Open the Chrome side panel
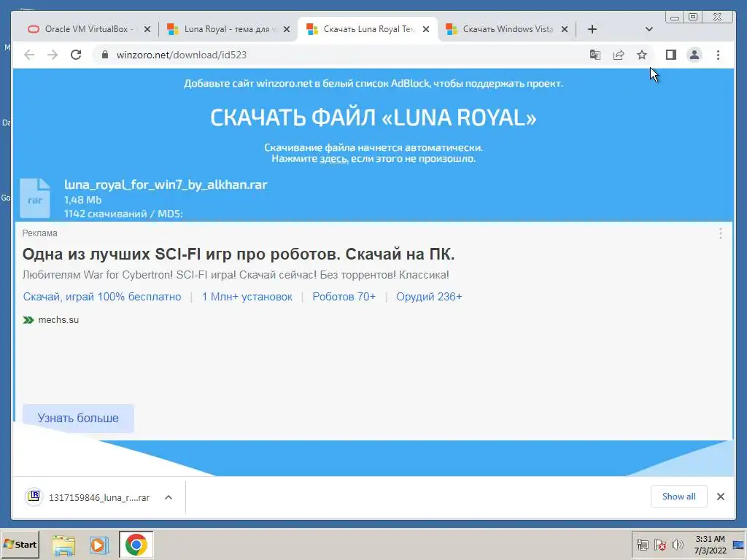Screen dimensions: 747x560 click(x=671, y=55)
